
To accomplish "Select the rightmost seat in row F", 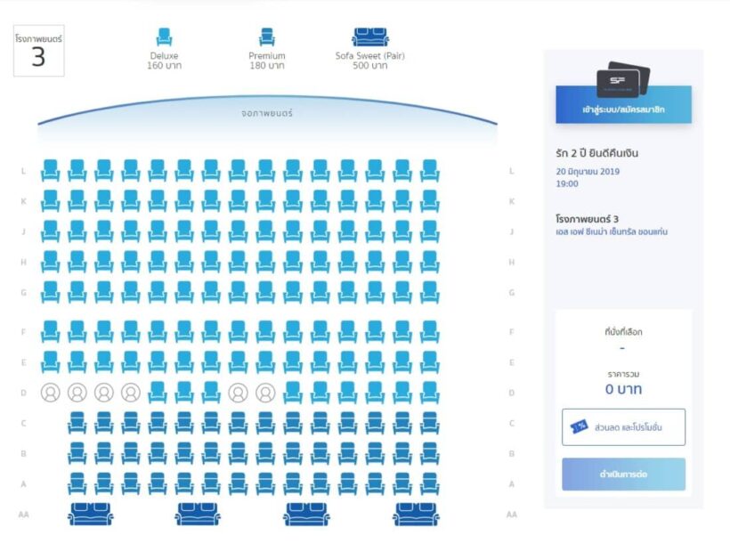I will coord(429,331).
